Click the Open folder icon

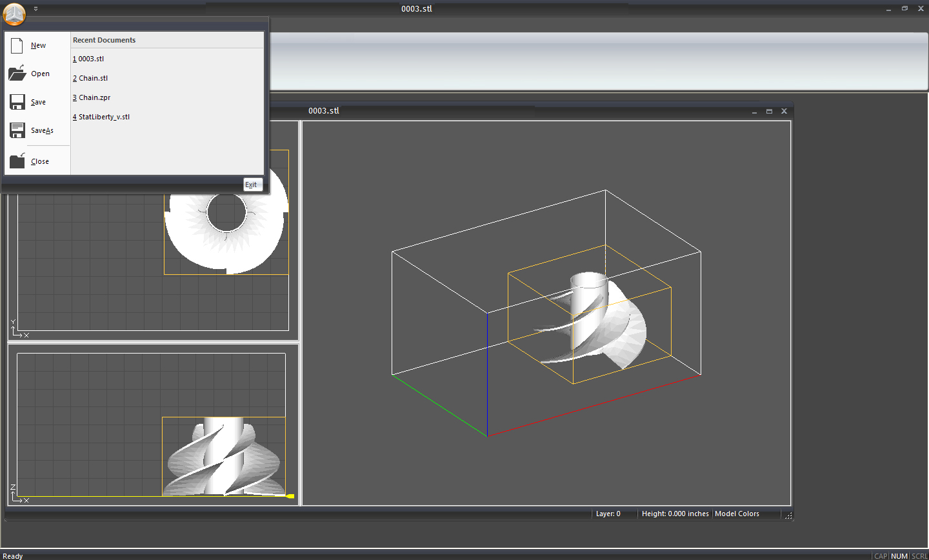[17, 74]
